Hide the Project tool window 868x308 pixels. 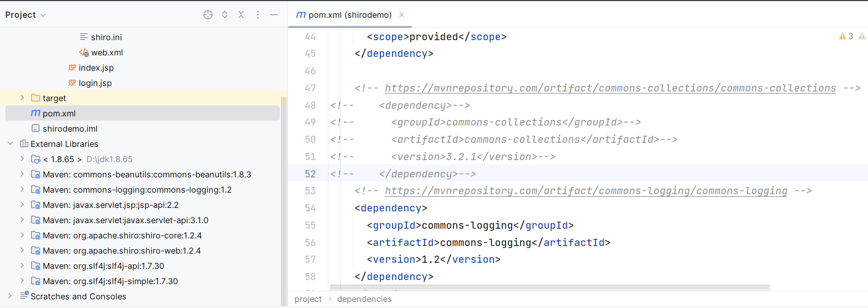pyautogui.click(x=274, y=15)
